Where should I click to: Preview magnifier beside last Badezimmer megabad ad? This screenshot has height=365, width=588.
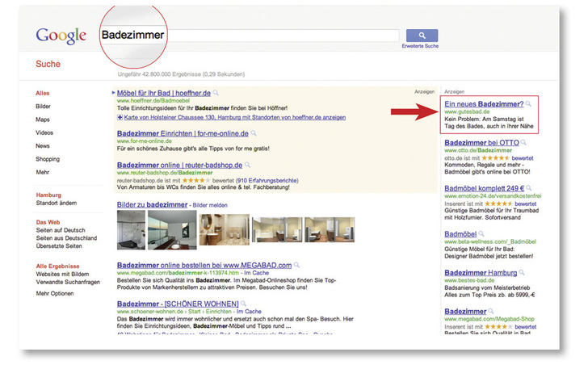pos(491,311)
